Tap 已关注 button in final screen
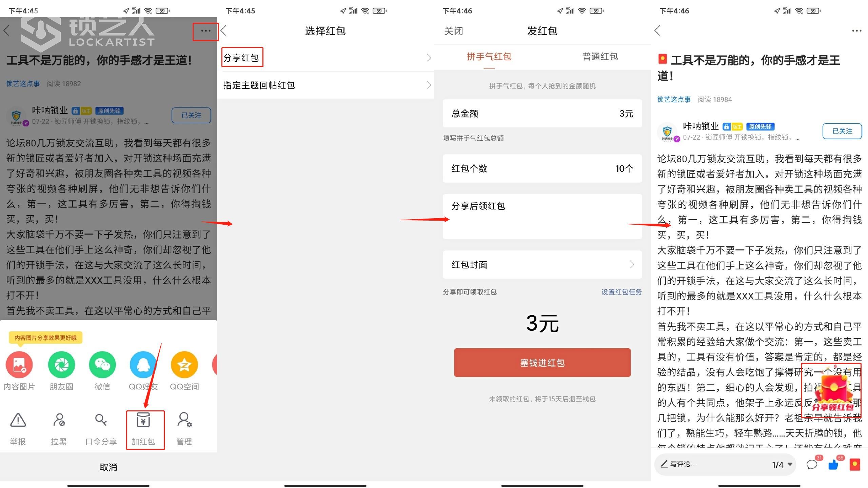The width and height of the screenshot is (868, 488). pos(842,131)
